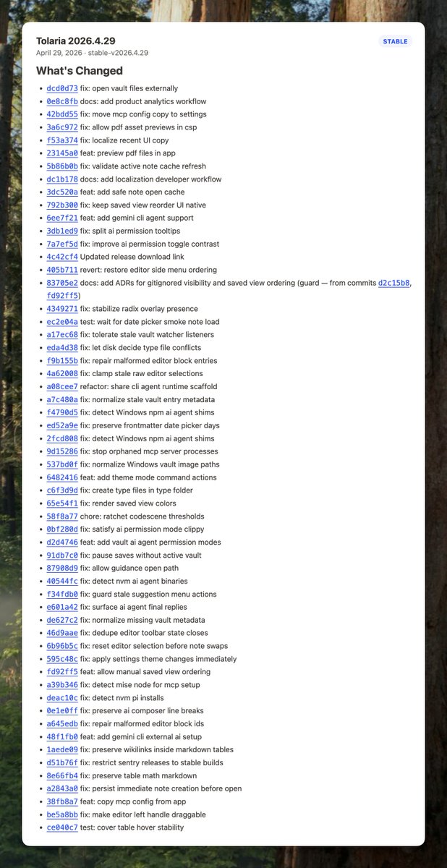Open commit 0e1e0ff composer line breaks
This screenshot has width=447, height=868.
coord(62,711)
